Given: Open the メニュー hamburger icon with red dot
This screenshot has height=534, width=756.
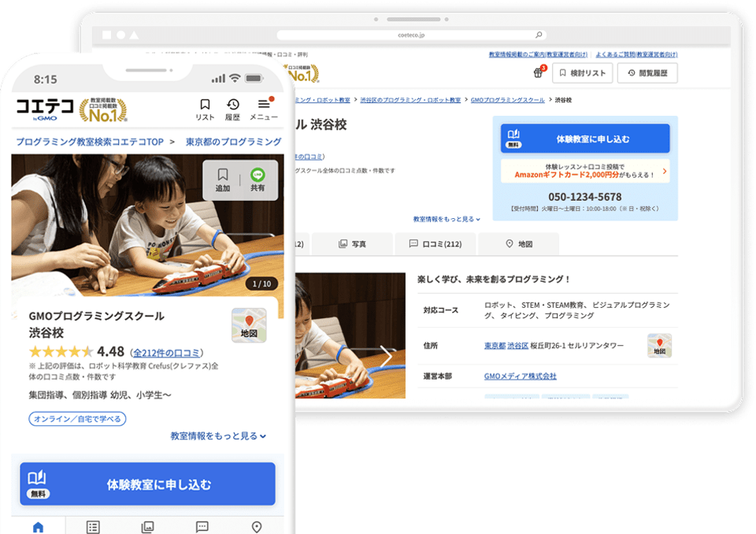Looking at the screenshot, I should tap(264, 109).
